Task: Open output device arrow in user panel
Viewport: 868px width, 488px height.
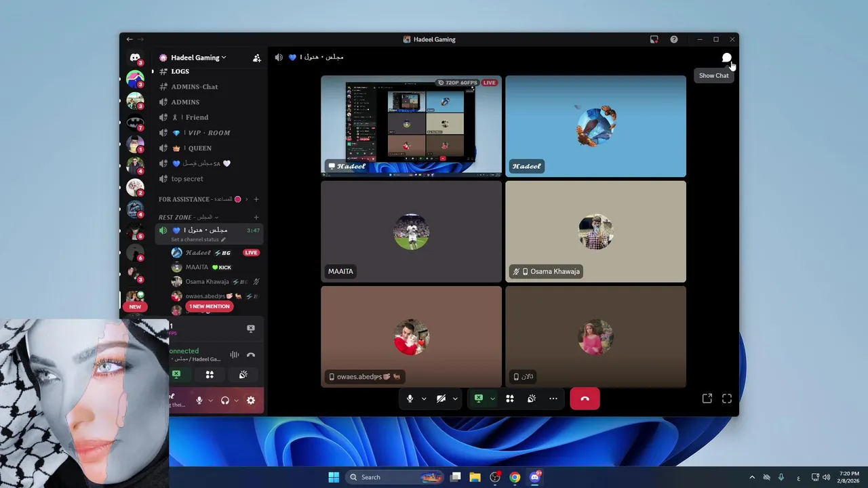Action: pyautogui.click(x=236, y=401)
